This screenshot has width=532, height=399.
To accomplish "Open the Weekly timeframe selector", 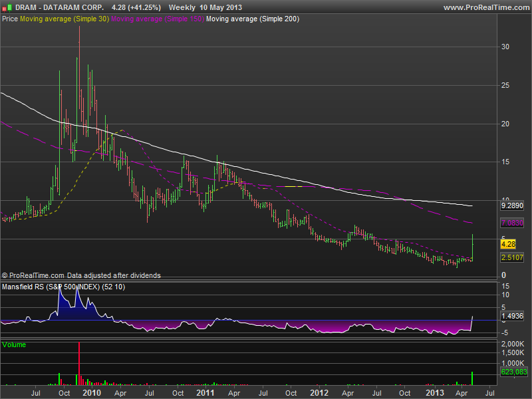I will (182, 7).
